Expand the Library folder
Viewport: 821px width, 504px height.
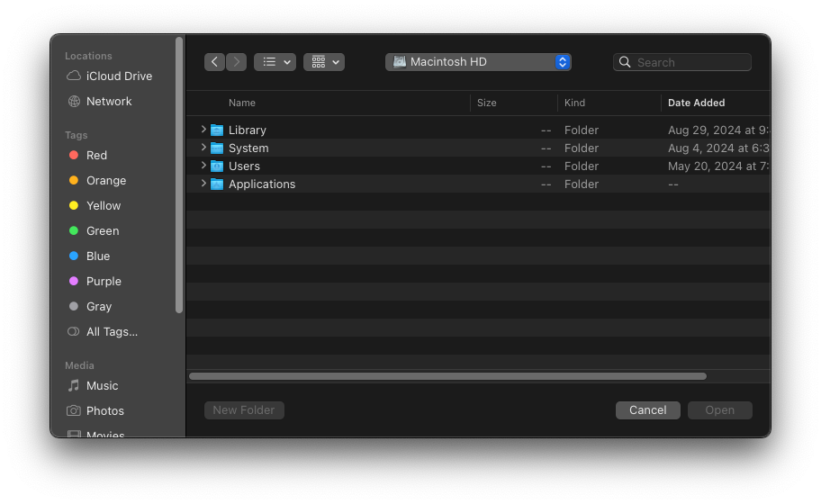[x=203, y=130]
